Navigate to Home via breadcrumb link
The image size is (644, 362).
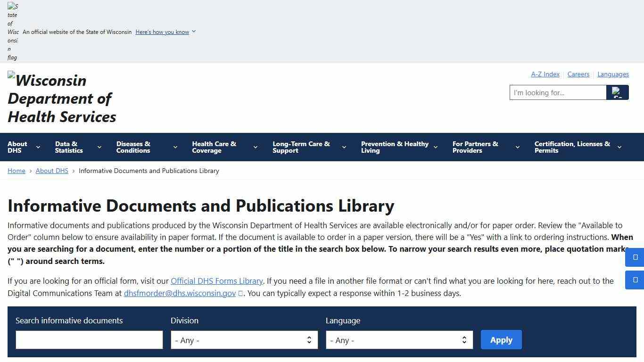[x=16, y=171]
